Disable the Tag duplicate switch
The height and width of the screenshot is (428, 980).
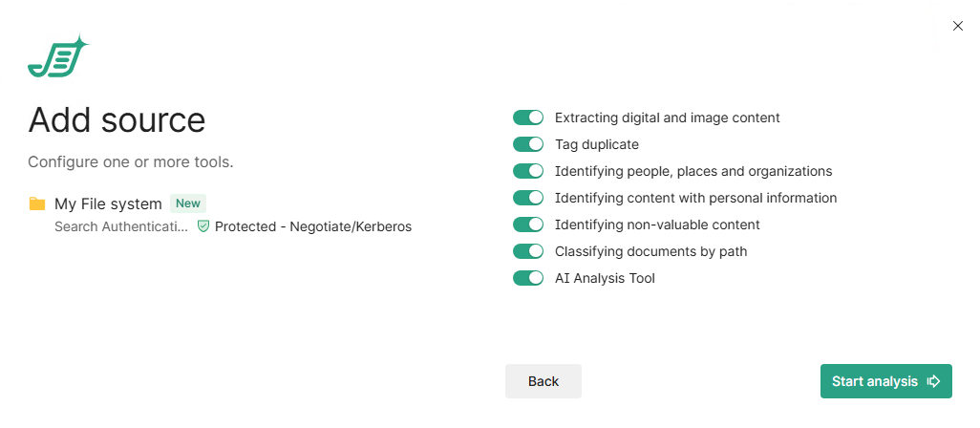(528, 144)
